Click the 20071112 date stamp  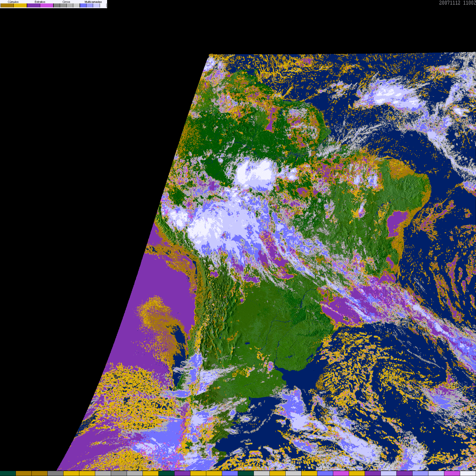450,3
